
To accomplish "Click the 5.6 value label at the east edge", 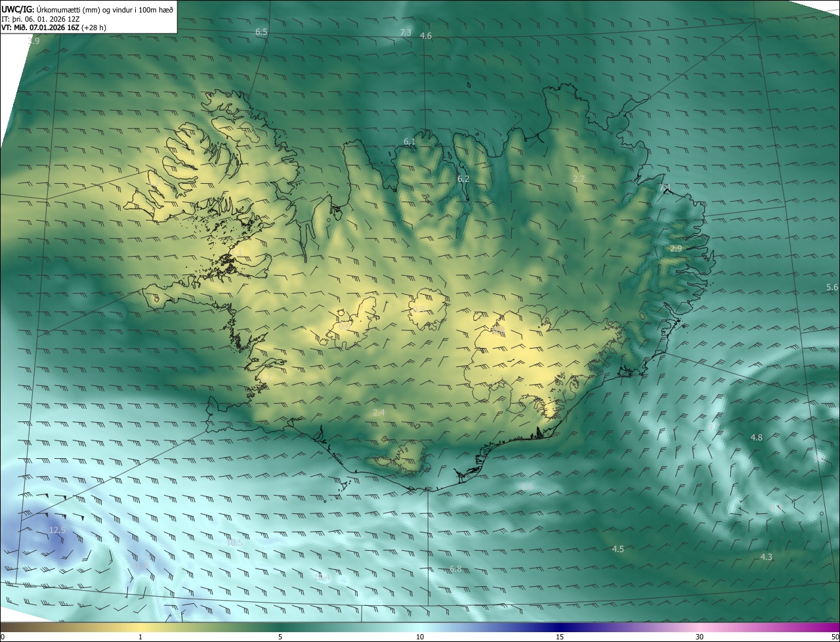I will [x=832, y=288].
